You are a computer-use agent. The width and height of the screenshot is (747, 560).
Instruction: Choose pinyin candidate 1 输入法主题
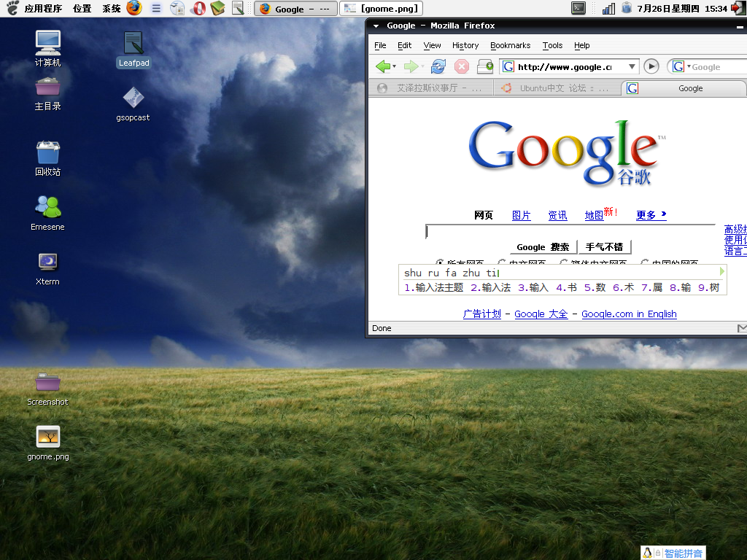[x=433, y=287]
